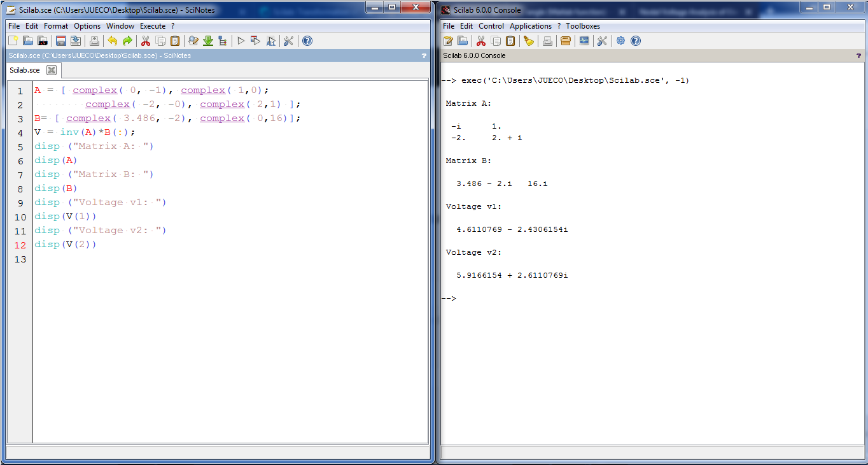This screenshot has width=868, height=465.
Task: Click the line 'disp(V(2))' in editor
Action: pyautogui.click(x=66, y=245)
